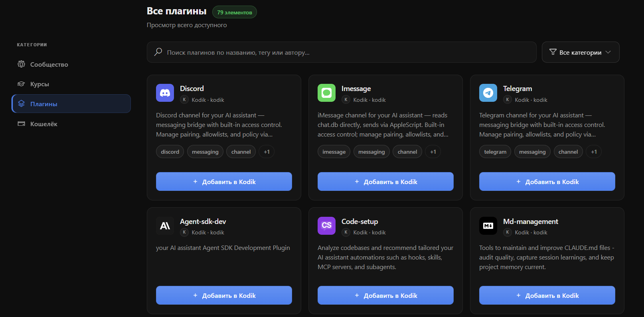The width and height of the screenshot is (644, 317).
Task: Click the Imessage card description text
Action: pyautogui.click(x=383, y=125)
